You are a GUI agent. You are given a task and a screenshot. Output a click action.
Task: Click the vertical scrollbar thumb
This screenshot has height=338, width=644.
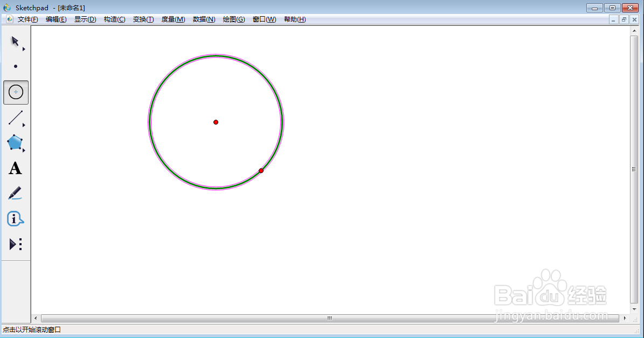634,169
